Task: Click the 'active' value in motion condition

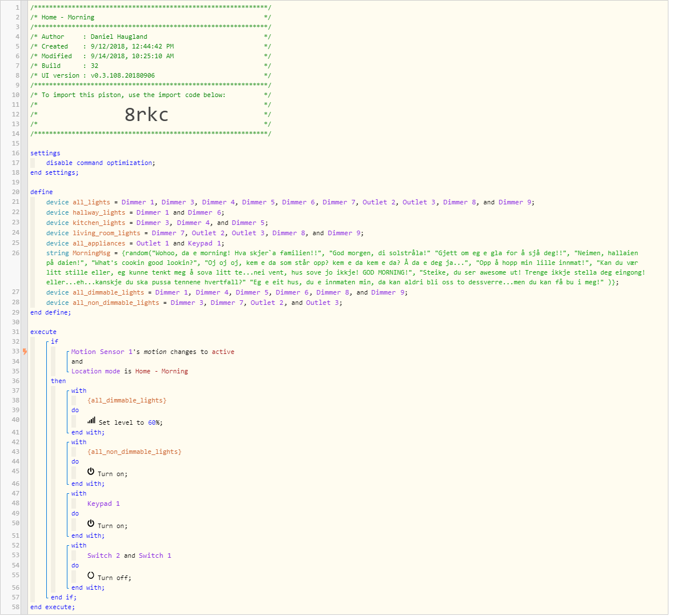Action: 223,353
